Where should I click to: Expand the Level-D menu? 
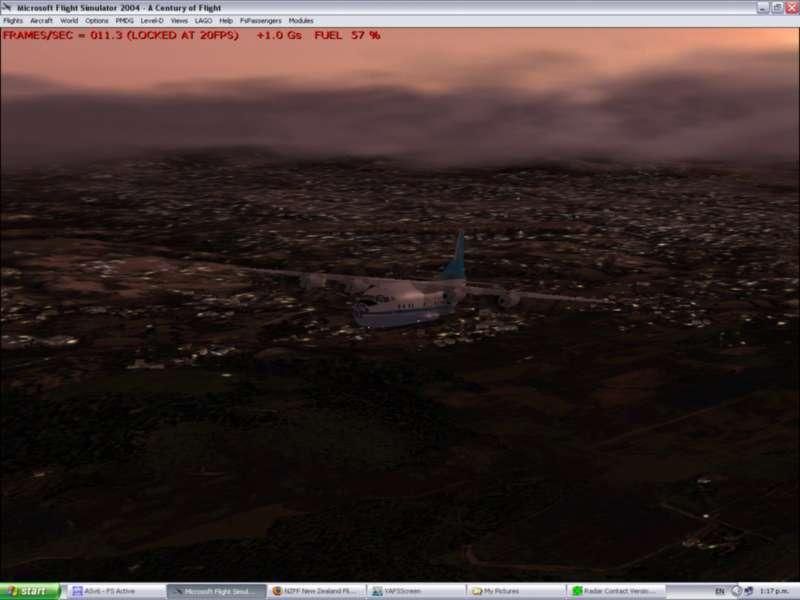pyautogui.click(x=152, y=20)
